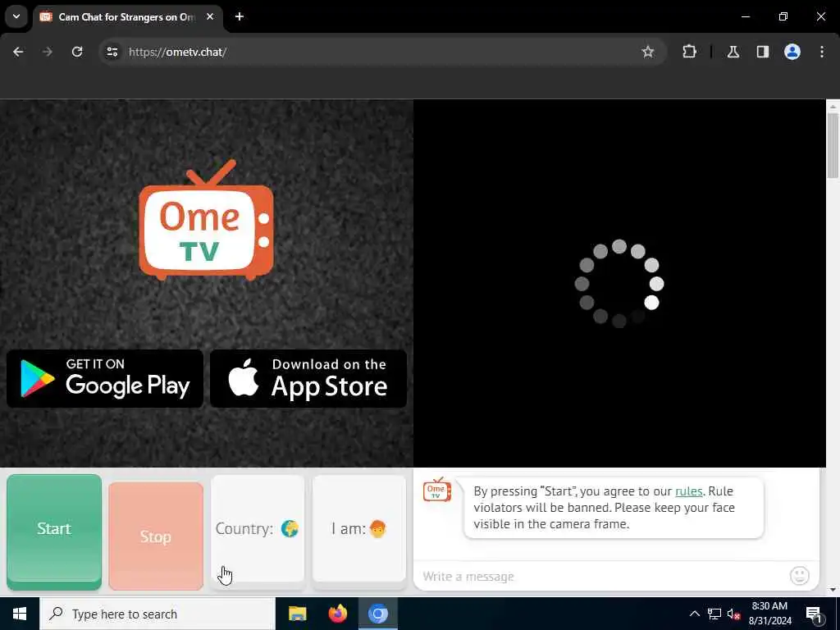Viewport: 840px width, 630px height.
Task: Open the Chrome three-dot menu
Action: pyautogui.click(x=822, y=52)
